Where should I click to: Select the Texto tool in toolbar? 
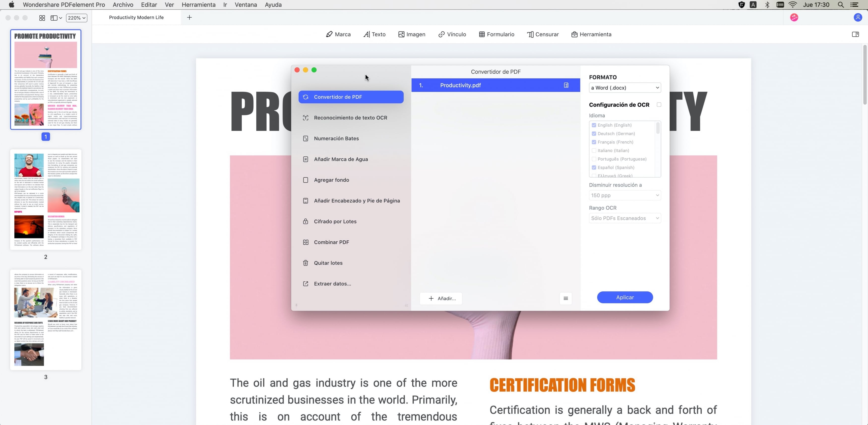click(374, 34)
